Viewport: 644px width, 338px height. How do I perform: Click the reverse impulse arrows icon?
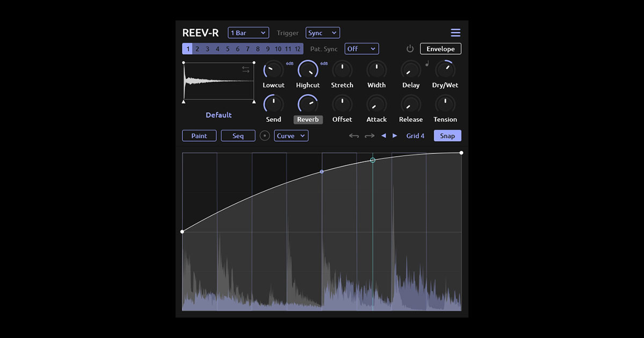(x=246, y=70)
